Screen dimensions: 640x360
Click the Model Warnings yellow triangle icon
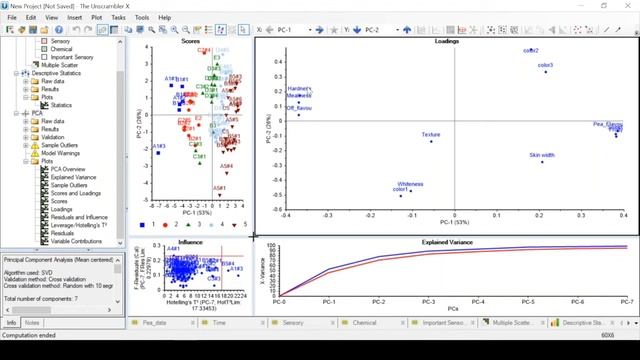pyautogui.click(x=35, y=153)
